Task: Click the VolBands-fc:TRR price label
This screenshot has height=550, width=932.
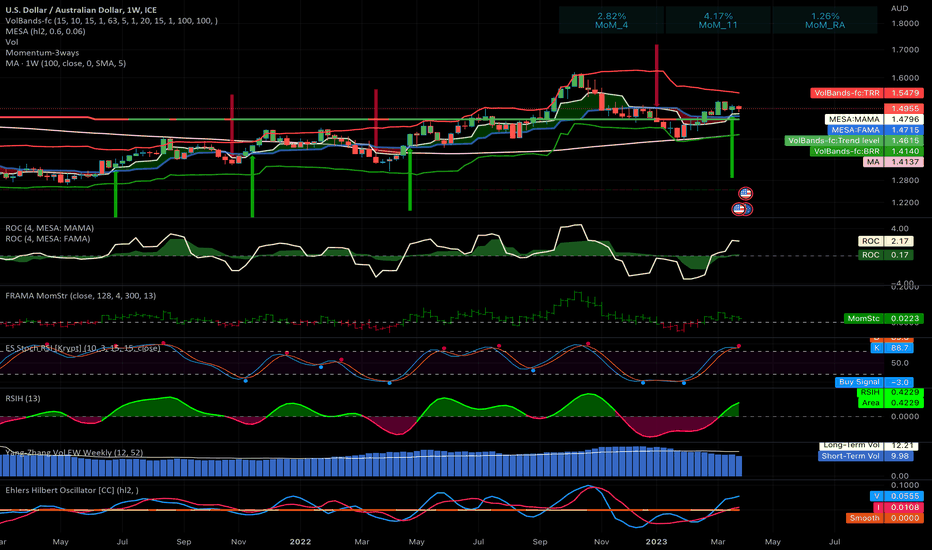Action: [x=867, y=93]
